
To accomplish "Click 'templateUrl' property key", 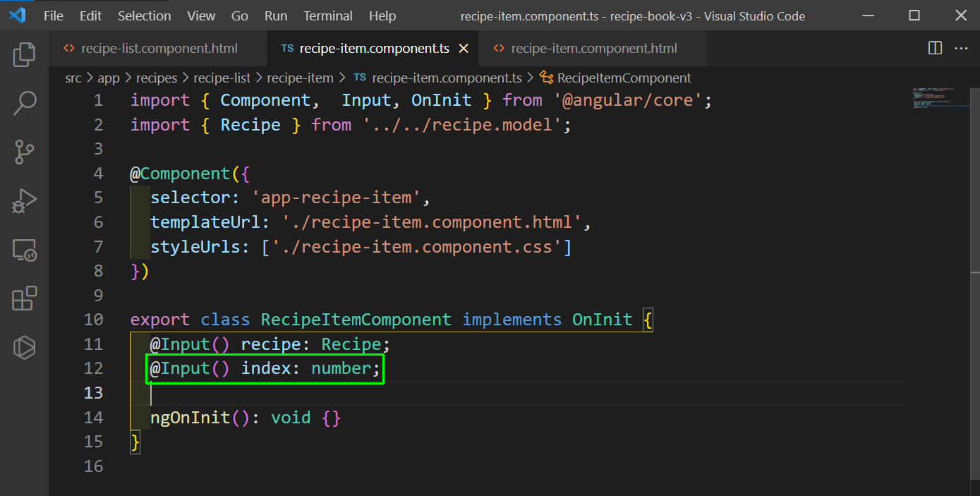I will 205,222.
